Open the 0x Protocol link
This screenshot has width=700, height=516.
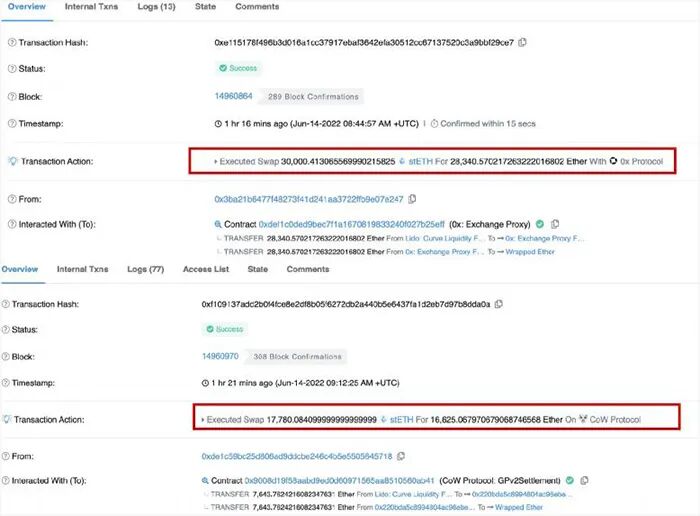click(x=641, y=161)
